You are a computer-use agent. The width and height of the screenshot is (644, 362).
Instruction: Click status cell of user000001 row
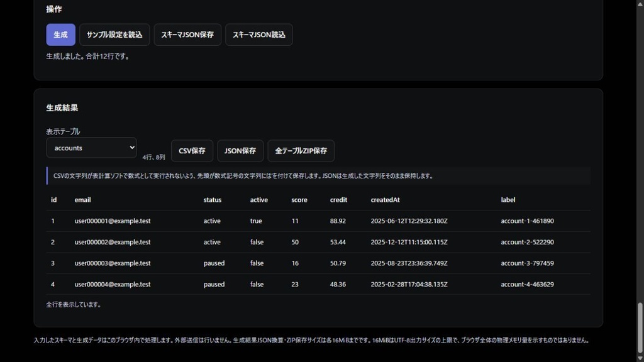212,221
